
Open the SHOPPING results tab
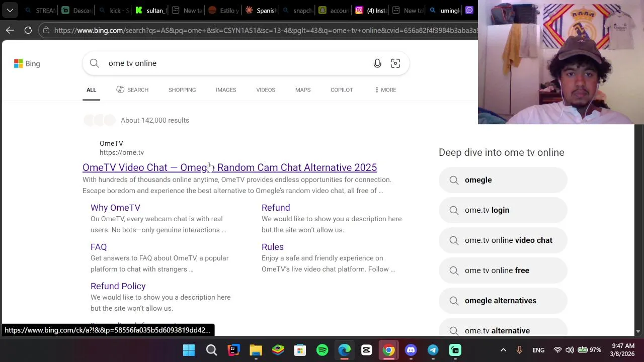(x=182, y=90)
